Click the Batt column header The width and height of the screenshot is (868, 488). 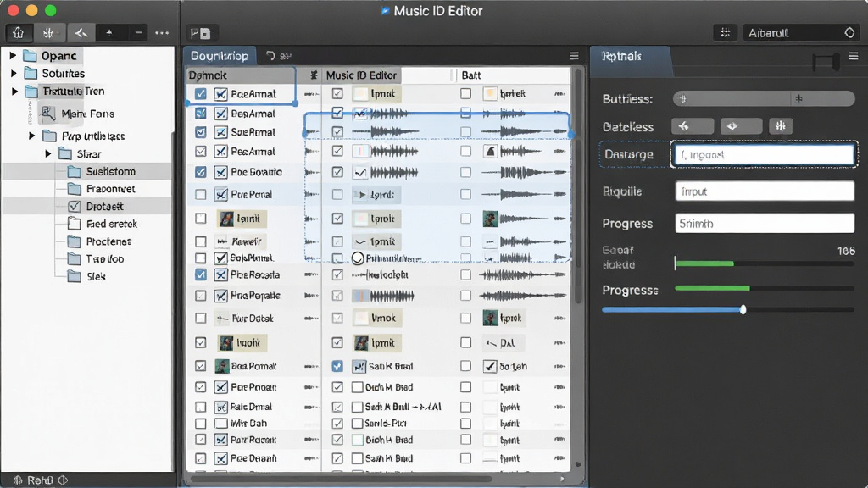pos(471,75)
